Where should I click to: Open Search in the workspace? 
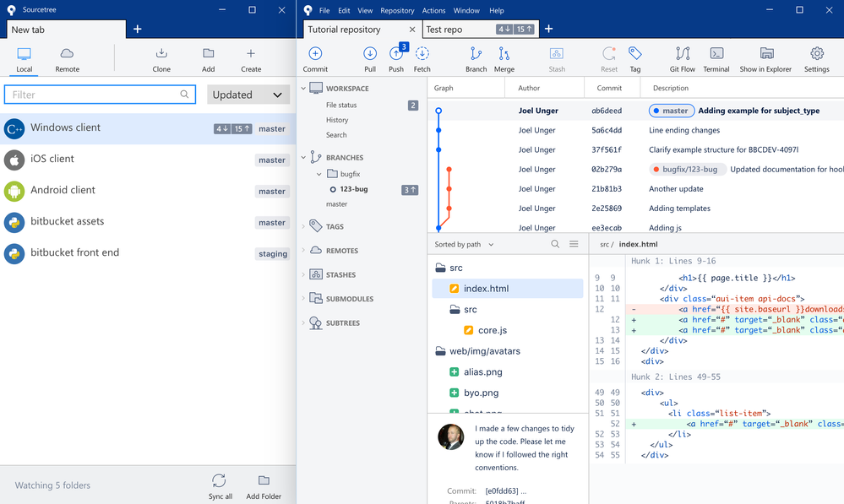[x=336, y=136]
